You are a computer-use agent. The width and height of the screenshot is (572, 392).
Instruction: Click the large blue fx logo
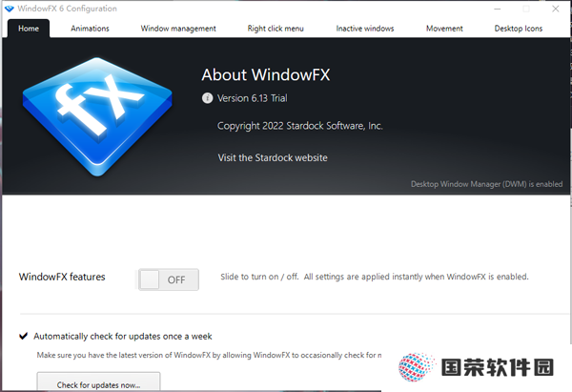pos(97,116)
